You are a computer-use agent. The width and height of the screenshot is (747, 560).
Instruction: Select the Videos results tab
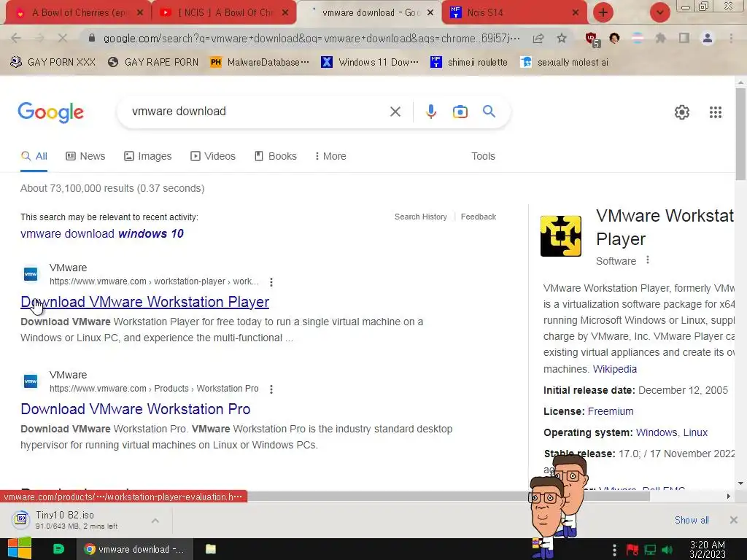click(213, 156)
